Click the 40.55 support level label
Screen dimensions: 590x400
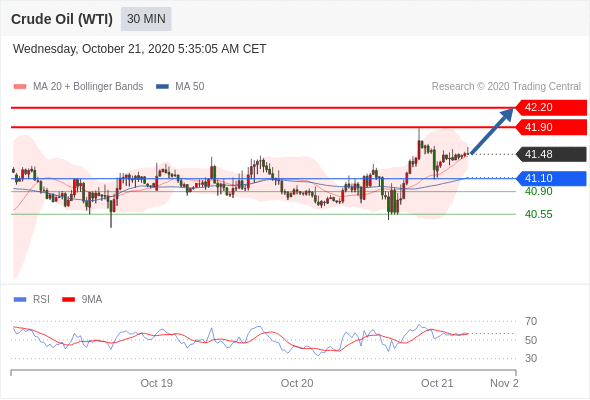(539, 214)
